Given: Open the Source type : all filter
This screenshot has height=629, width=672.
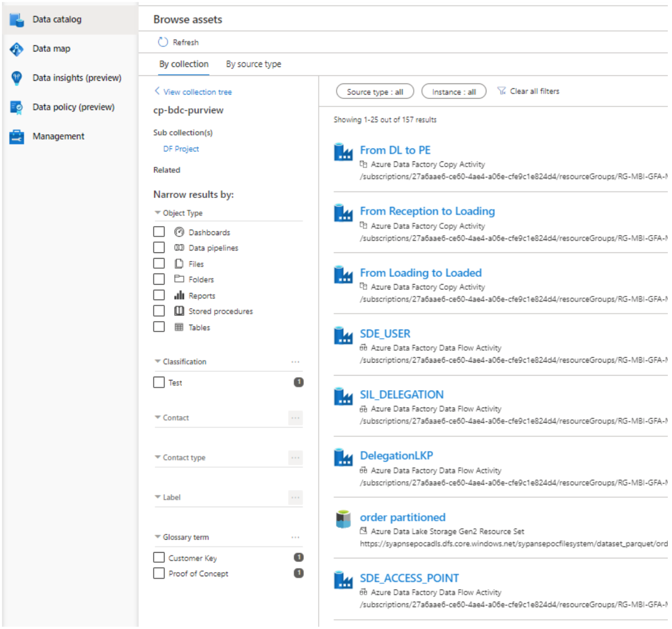Looking at the screenshot, I should [x=375, y=91].
